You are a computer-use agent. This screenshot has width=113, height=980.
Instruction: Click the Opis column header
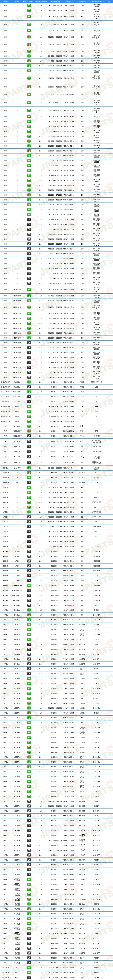pos(108,2)
